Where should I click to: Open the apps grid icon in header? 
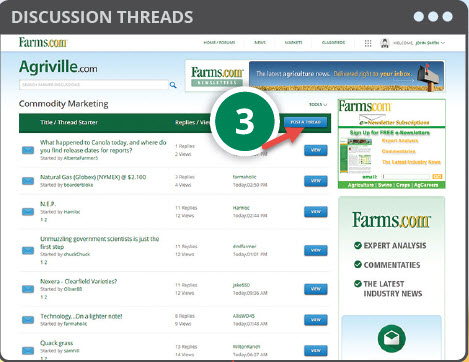(368, 43)
